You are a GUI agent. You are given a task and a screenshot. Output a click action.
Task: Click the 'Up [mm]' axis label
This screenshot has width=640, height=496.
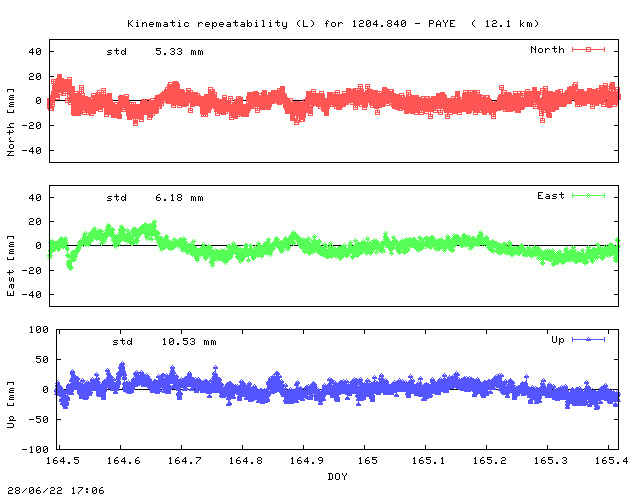pos(11,405)
